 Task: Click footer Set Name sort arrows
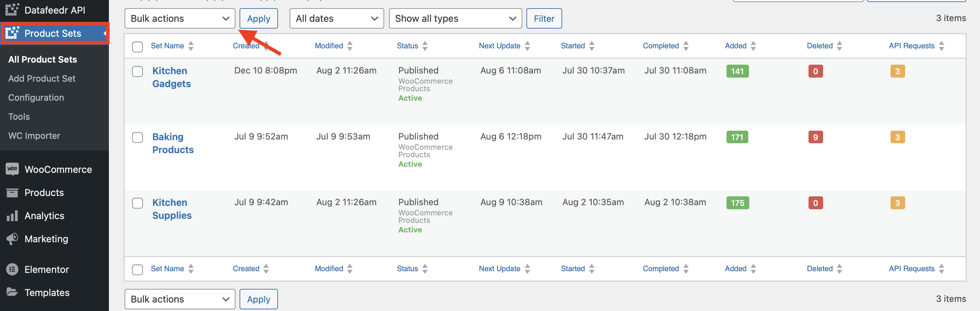pos(191,268)
